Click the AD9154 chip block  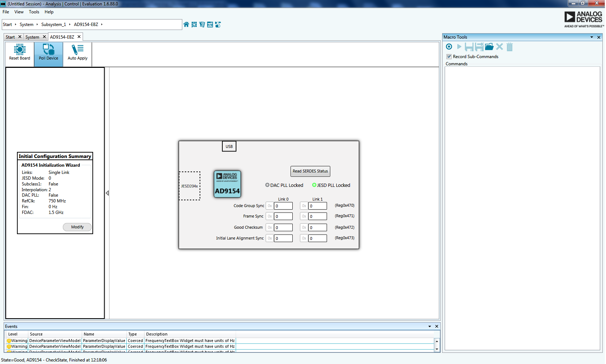coord(227,184)
